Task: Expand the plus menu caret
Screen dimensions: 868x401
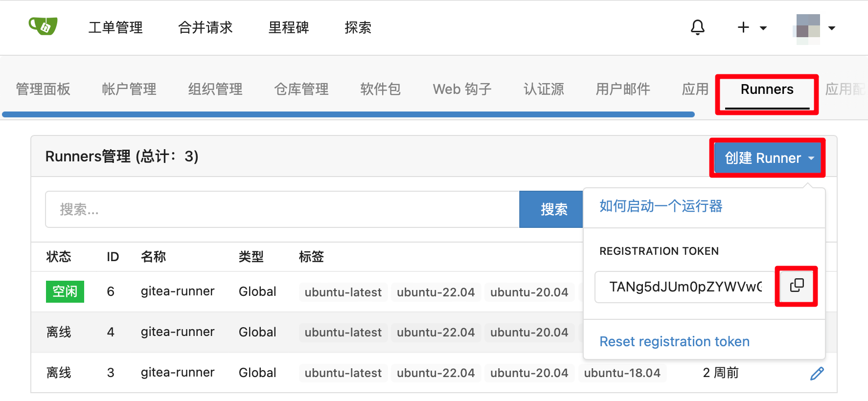Action: point(763,28)
